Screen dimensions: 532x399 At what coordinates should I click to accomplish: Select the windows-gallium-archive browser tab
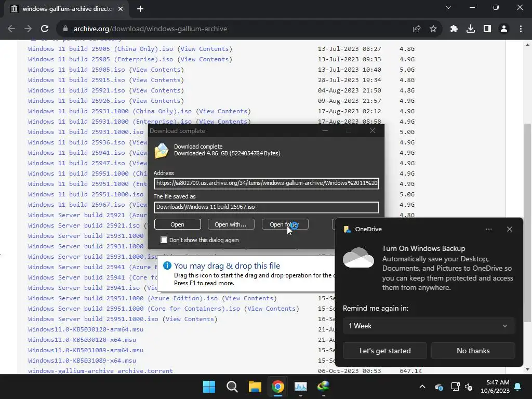pyautogui.click(x=66, y=9)
